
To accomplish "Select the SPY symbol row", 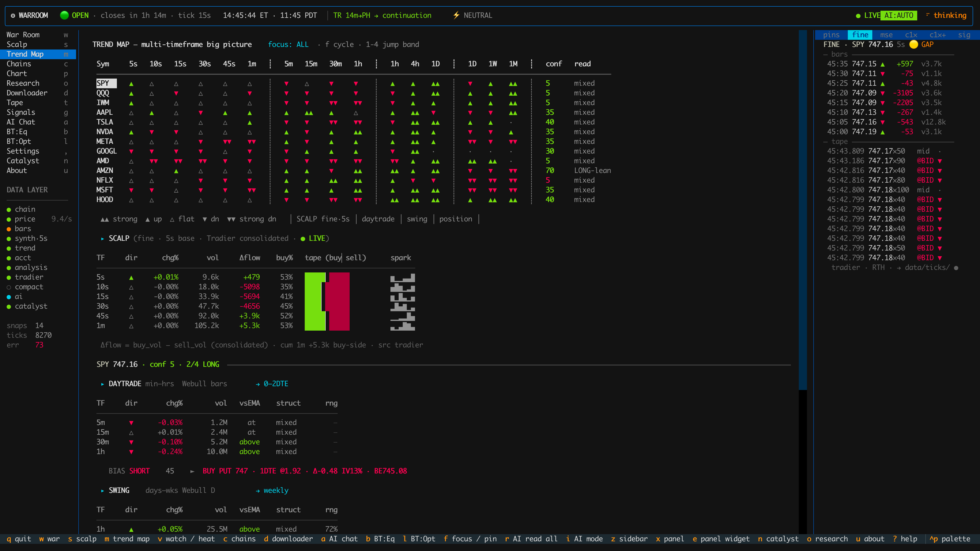I will pos(354,83).
